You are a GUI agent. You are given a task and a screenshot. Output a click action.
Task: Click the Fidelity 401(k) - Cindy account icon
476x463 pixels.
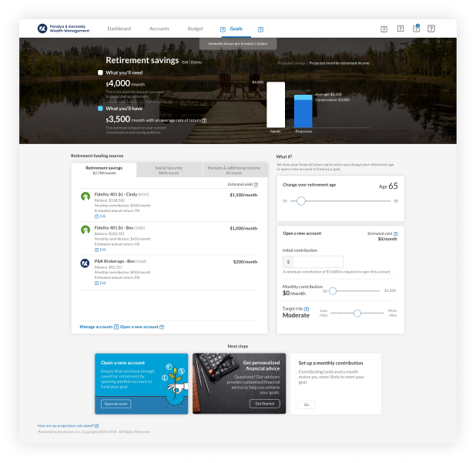point(85,196)
